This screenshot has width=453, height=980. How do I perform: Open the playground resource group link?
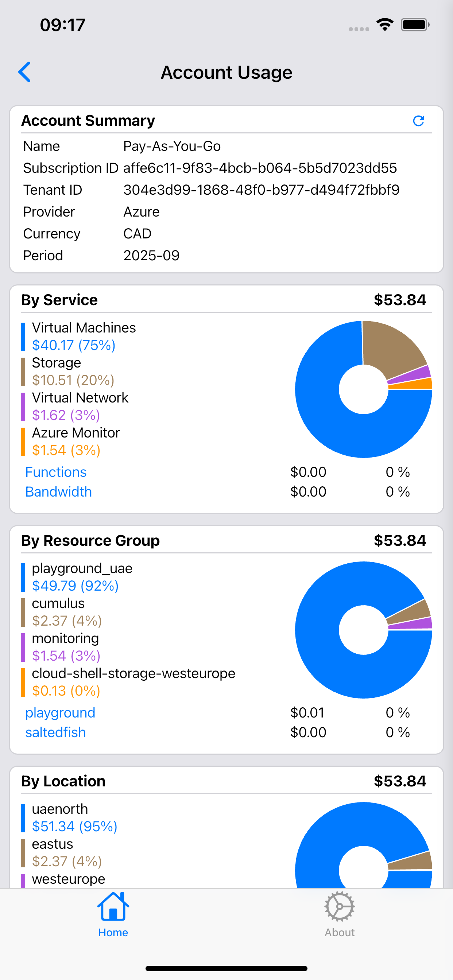(x=60, y=712)
